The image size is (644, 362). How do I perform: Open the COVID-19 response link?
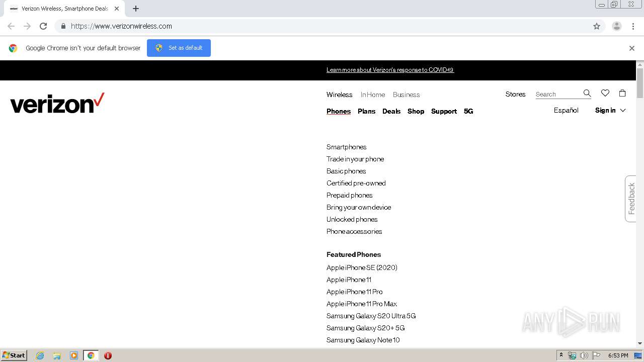click(x=390, y=70)
